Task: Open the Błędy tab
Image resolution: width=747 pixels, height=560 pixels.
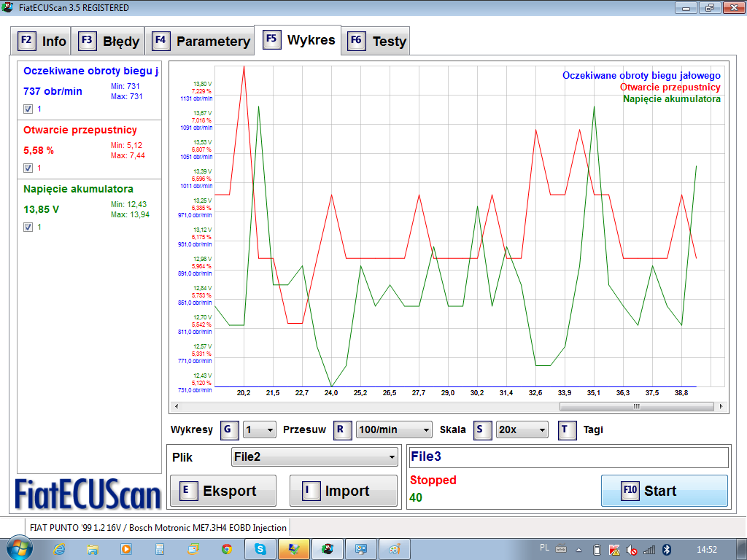Action: click(109, 41)
